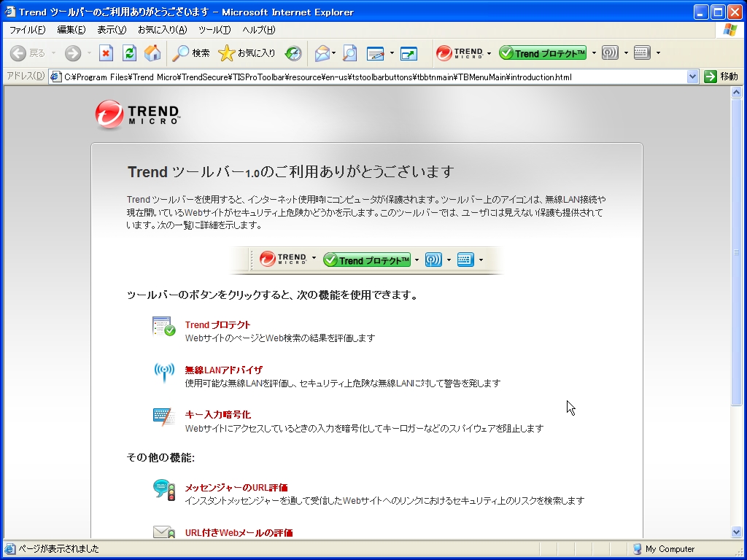Viewport: 747px width, 560px height.
Task: Click the Edit page toolbar icon
Action: point(376,52)
